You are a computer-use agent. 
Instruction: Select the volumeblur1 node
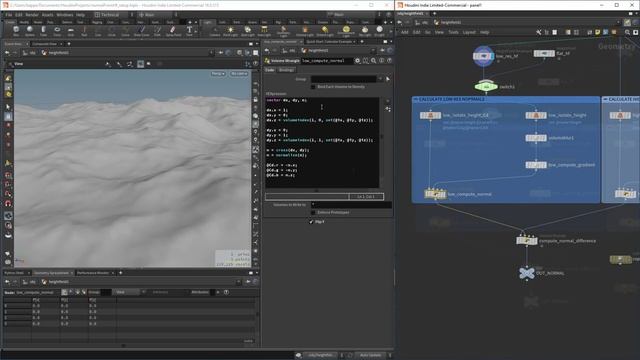point(536,138)
